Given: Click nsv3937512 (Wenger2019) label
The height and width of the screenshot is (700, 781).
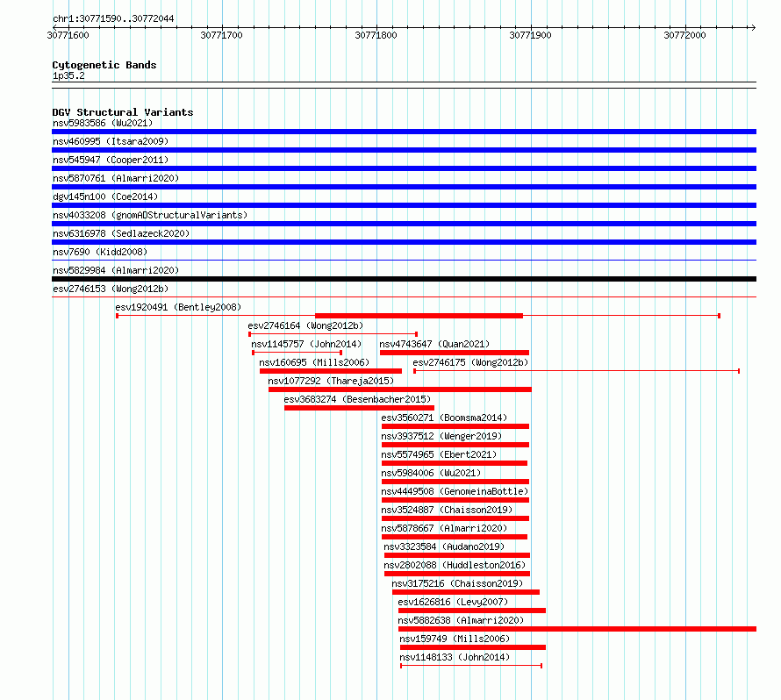Looking at the screenshot, I should click(441, 436).
